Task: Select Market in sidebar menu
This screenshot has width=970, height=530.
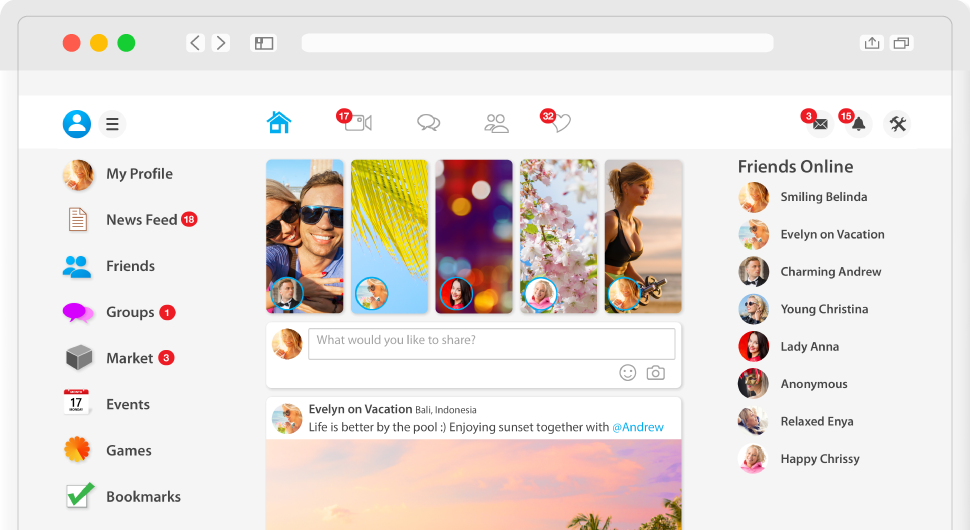Action: click(x=129, y=358)
